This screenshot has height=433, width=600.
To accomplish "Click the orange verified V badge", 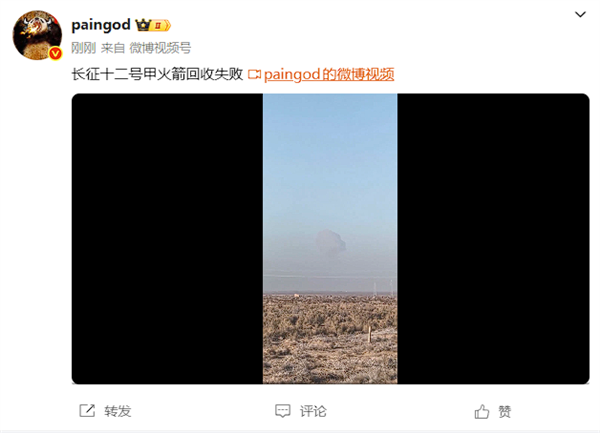I will tap(55, 54).
